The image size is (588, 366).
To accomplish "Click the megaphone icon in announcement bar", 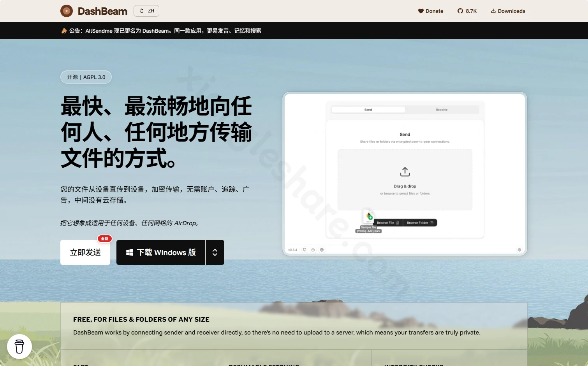I will (64, 31).
